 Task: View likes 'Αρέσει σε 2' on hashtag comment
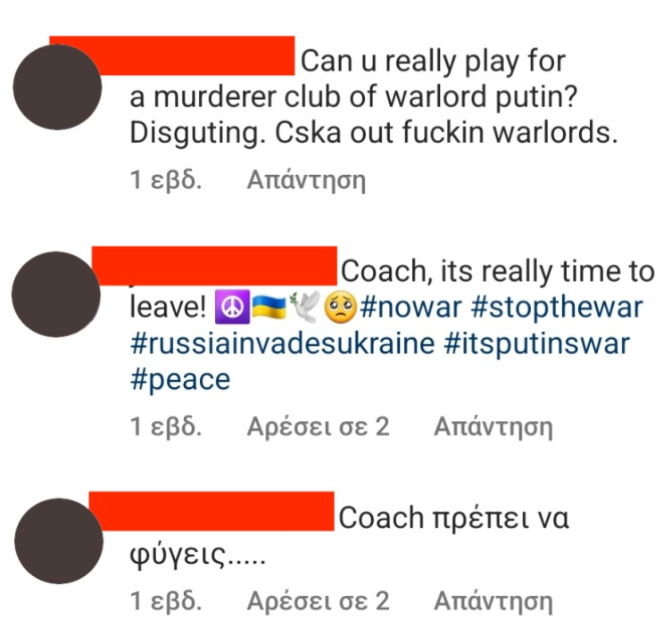(x=318, y=426)
